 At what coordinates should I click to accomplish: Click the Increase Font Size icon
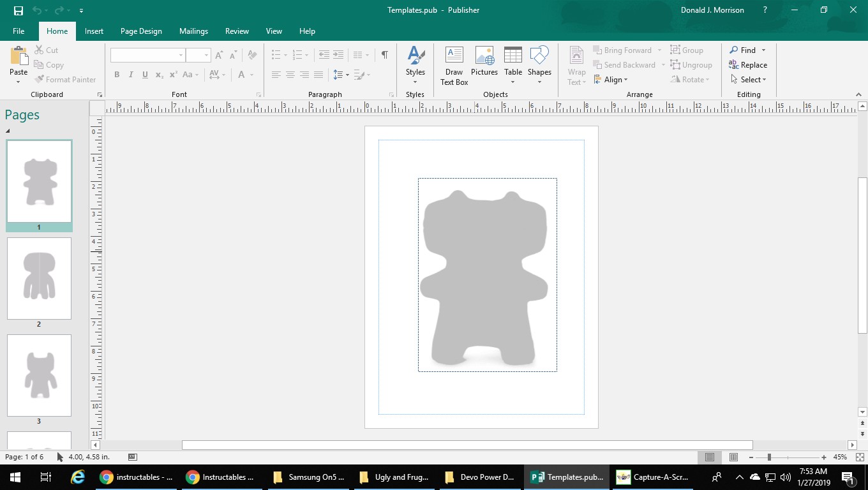pyautogui.click(x=219, y=55)
